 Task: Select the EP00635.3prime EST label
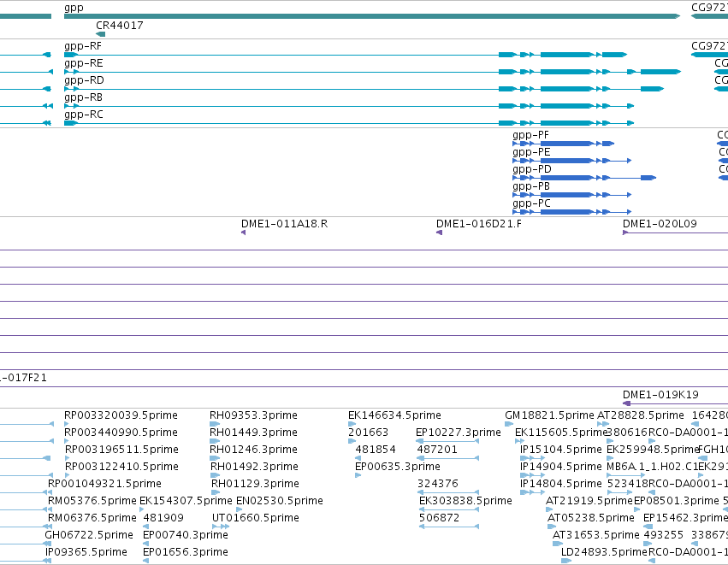[x=398, y=467]
